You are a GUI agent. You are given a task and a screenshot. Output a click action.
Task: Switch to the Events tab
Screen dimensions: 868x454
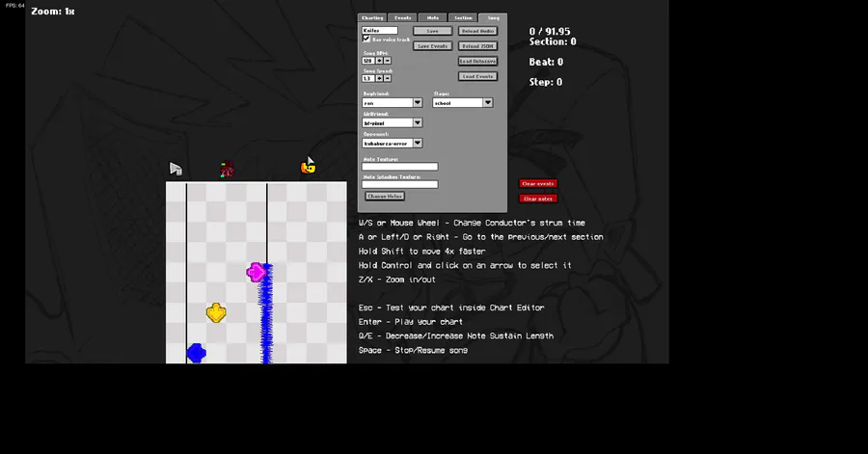[402, 17]
